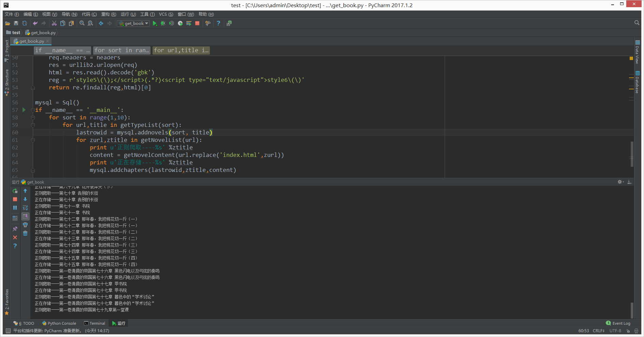Open the CRLF line separator selector
This screenshot has height=337, width=644.
point(599,331)
